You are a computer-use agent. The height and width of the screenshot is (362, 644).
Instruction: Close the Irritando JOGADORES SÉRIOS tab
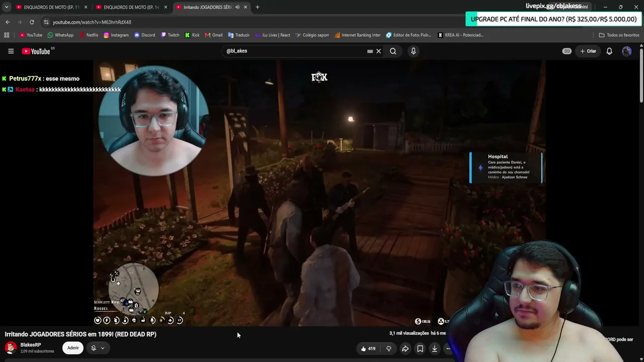click(x=246, y=7)
